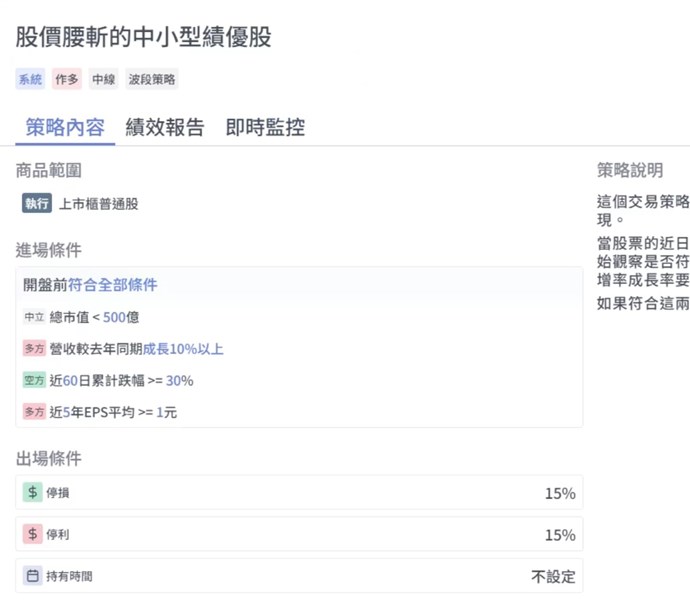Click the 系統 tag
The height and width of the screenshot is (609, 690).
(x=31, y=80)
